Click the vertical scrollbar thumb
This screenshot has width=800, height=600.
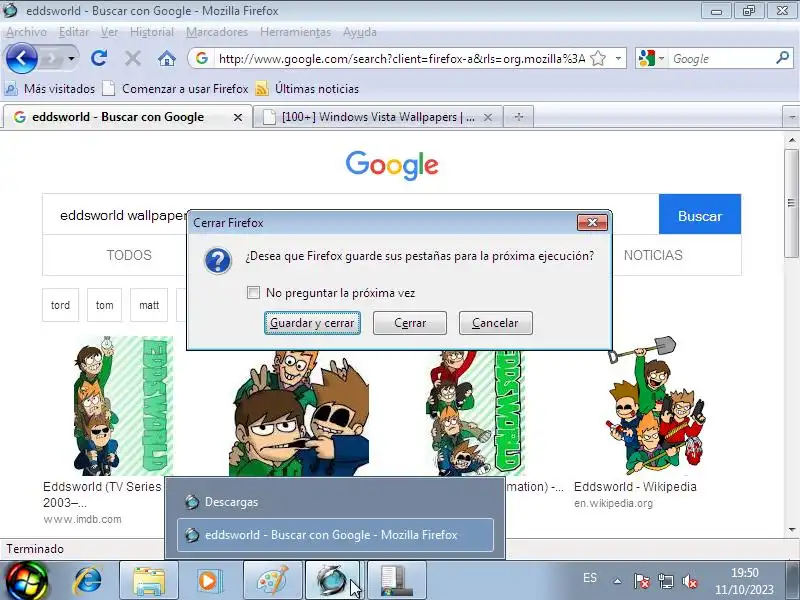click(x=792, y=203)
